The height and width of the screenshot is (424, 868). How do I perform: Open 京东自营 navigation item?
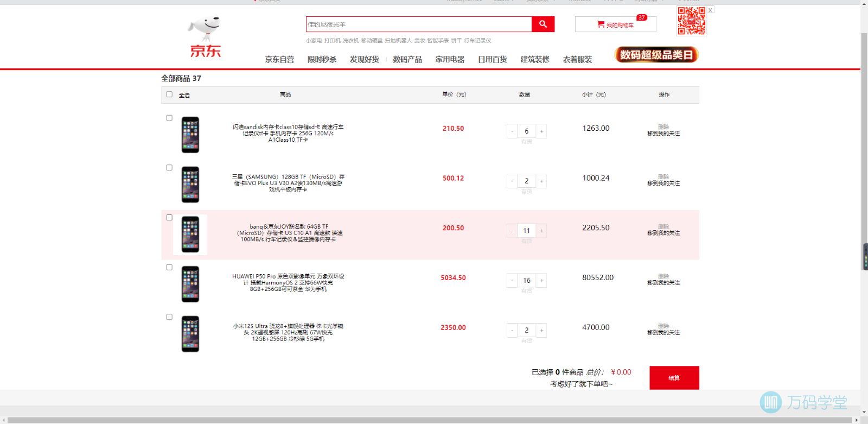click(279, 60)
